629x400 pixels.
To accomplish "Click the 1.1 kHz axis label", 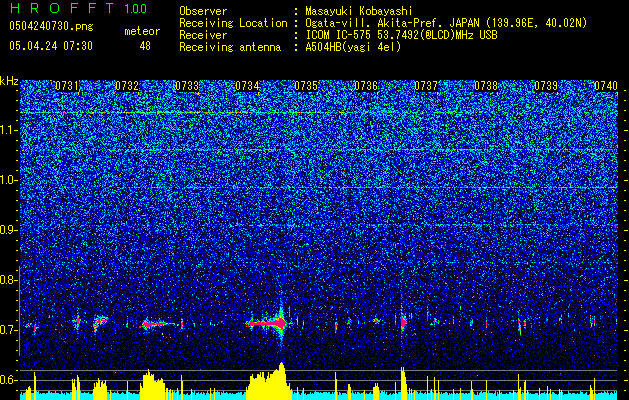I will click(x=9, y=130).
